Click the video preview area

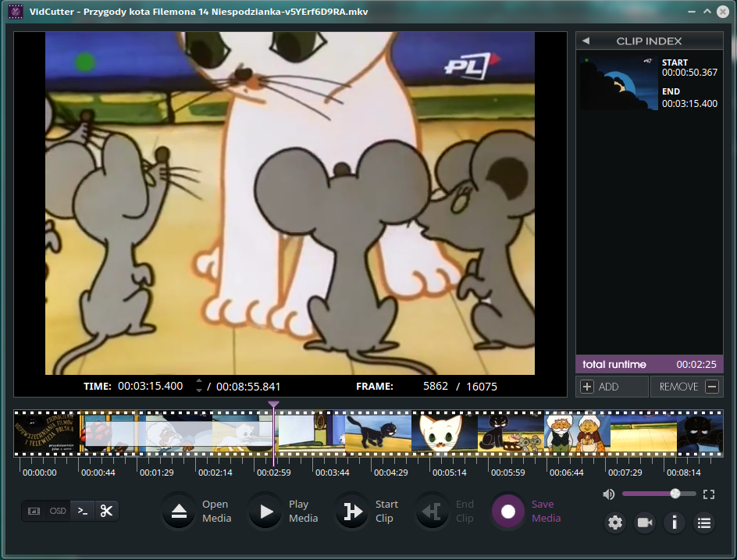coord(290,203)
